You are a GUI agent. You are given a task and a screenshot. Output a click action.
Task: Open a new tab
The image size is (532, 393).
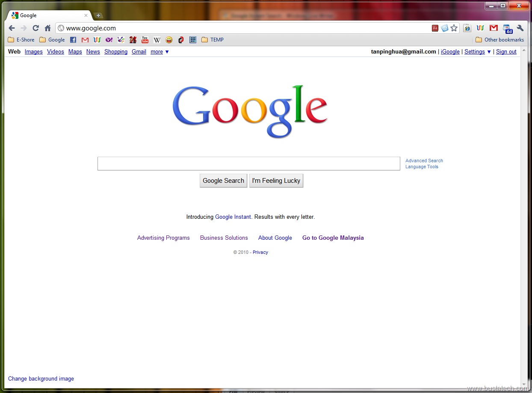[x=98, y=15]
